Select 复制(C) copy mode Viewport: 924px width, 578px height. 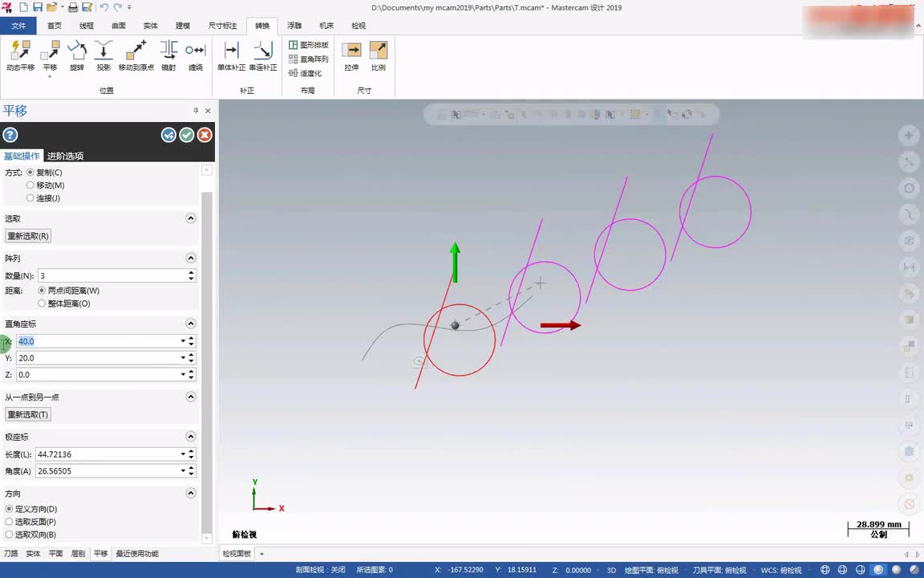point(44,173)
